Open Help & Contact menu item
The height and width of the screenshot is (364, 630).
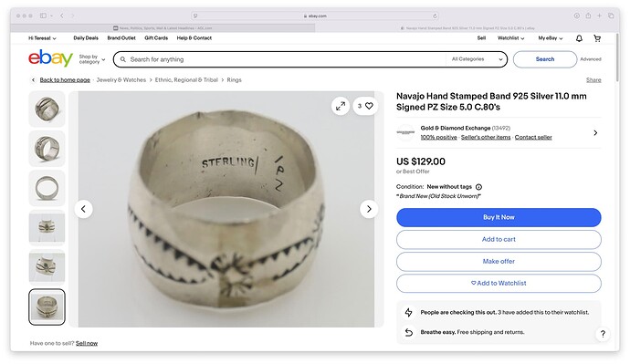tap(194, 38)
